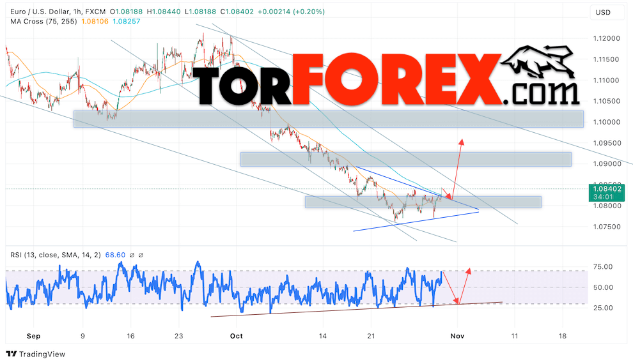Click price axis label 1.09000
The image size is (633, 364).
[606, 164]
